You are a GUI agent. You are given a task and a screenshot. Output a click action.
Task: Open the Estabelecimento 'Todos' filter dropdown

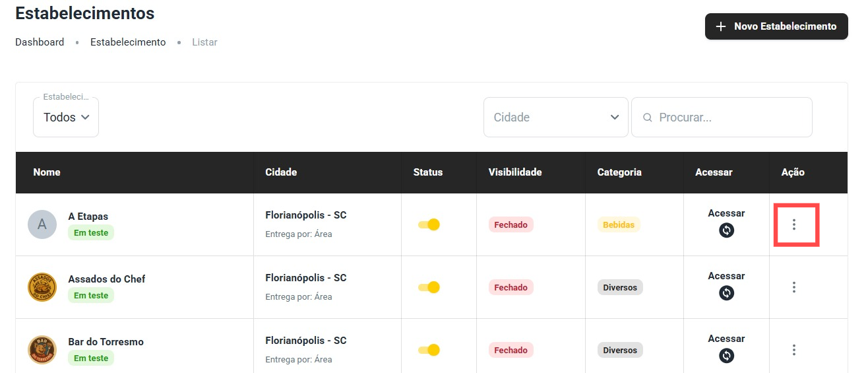[66, 118]
